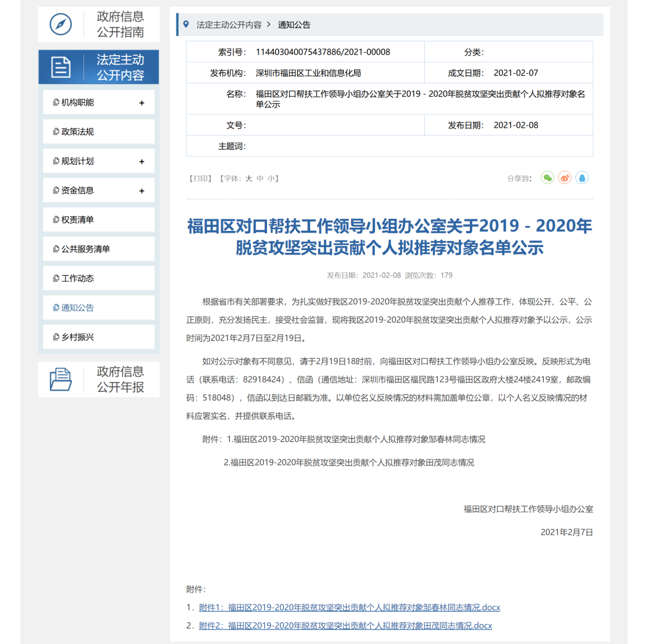Click the compass icon beside 政府信息公开指南

pos(61,25)
